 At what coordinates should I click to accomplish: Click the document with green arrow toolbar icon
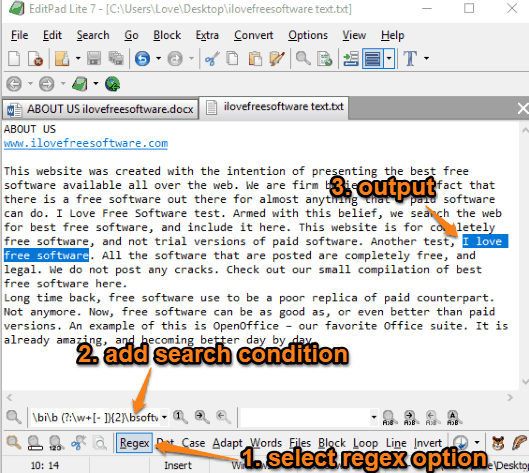pyautogui.click(x=325, y=58)
